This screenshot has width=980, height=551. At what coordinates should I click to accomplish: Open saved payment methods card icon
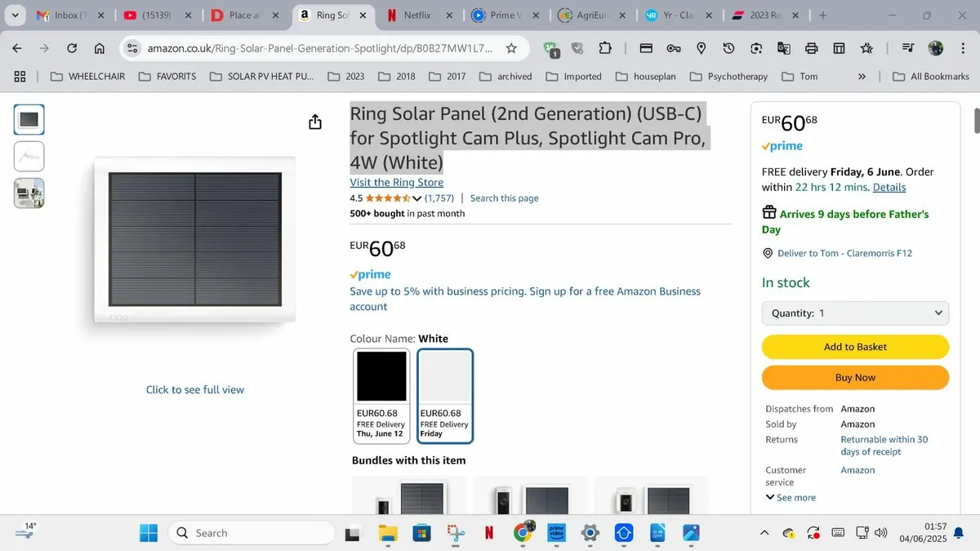click(x=646, y=48)
